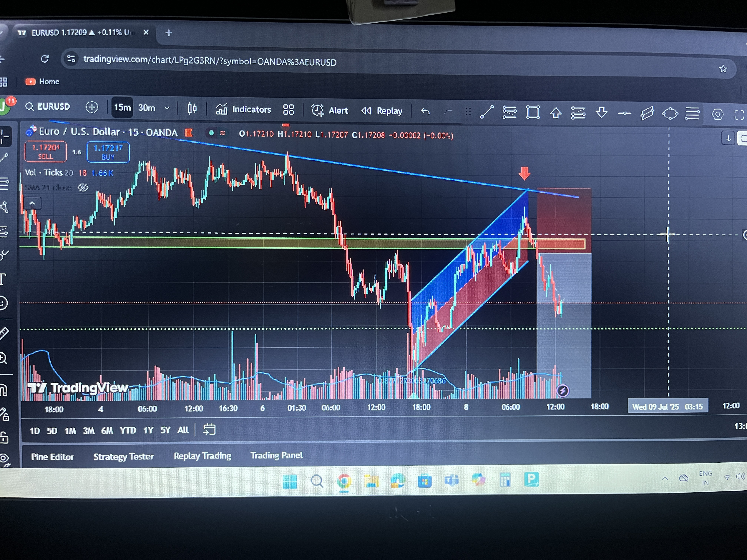Click the 1.17201 SELL button

(46, 152)
